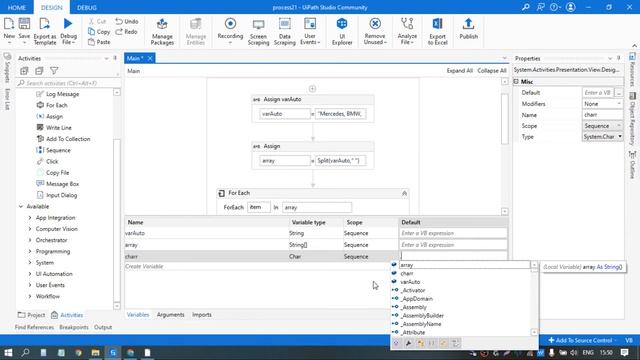Save the workflow with Save icon
640x360 pixels.
pos(24,24)
